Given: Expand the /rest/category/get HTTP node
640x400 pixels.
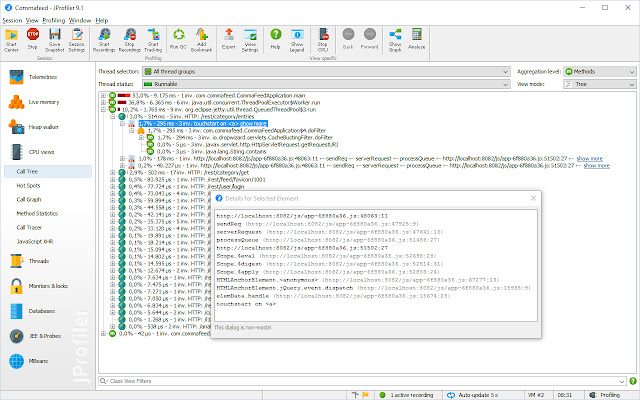Looking at the screenshot, I should [x=113, y=173].
